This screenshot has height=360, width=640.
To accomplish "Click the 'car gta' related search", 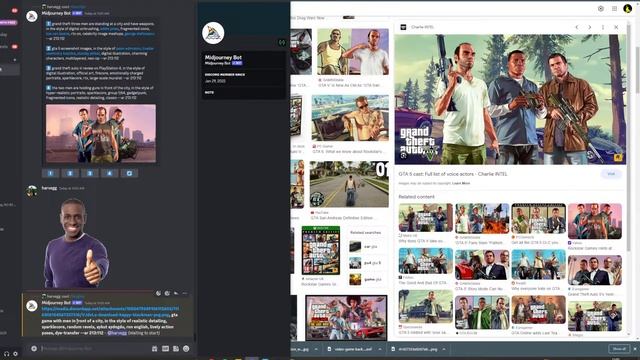I will (365, 247).
